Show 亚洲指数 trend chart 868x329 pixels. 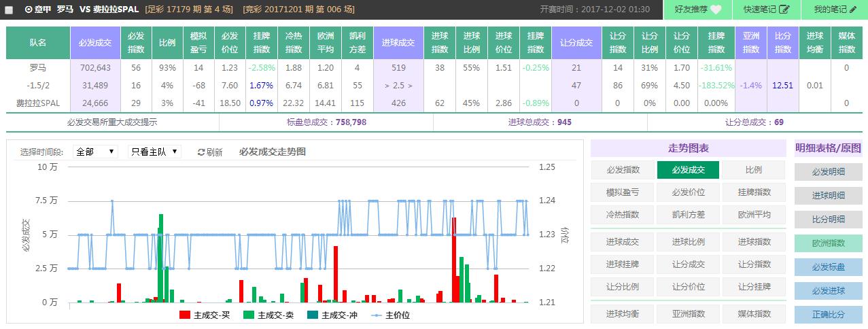click(689, 313)
